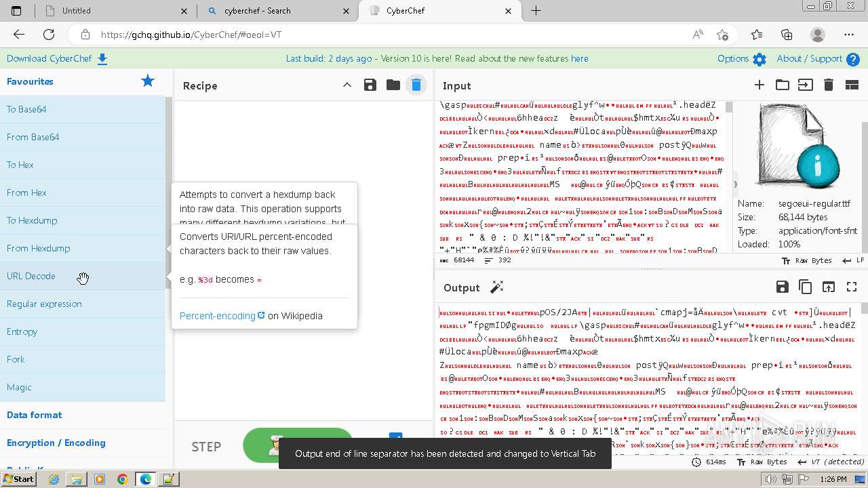
Task: Open the browser Favorites list icon
Action: tap(757, 35)
